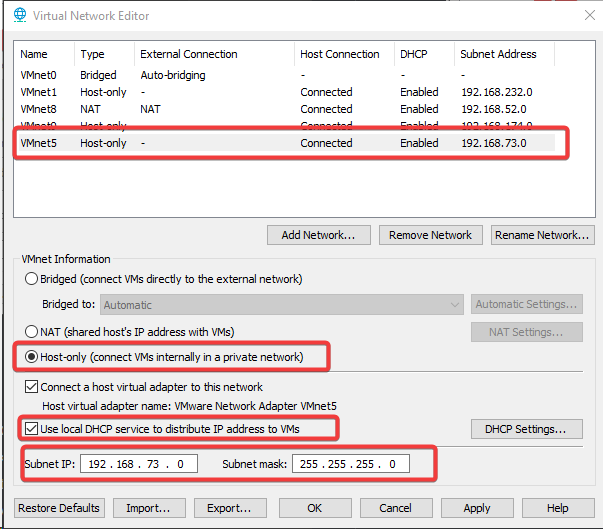The height and width of the screenshot is (529, 603).
Task: Click the Type column header
Action: (105, 54)
